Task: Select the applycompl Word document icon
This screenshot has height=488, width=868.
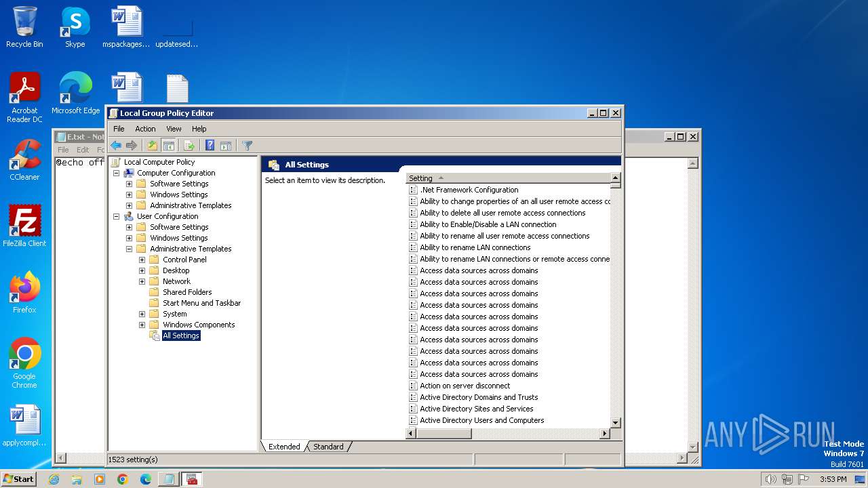Action: coord(24,426)
